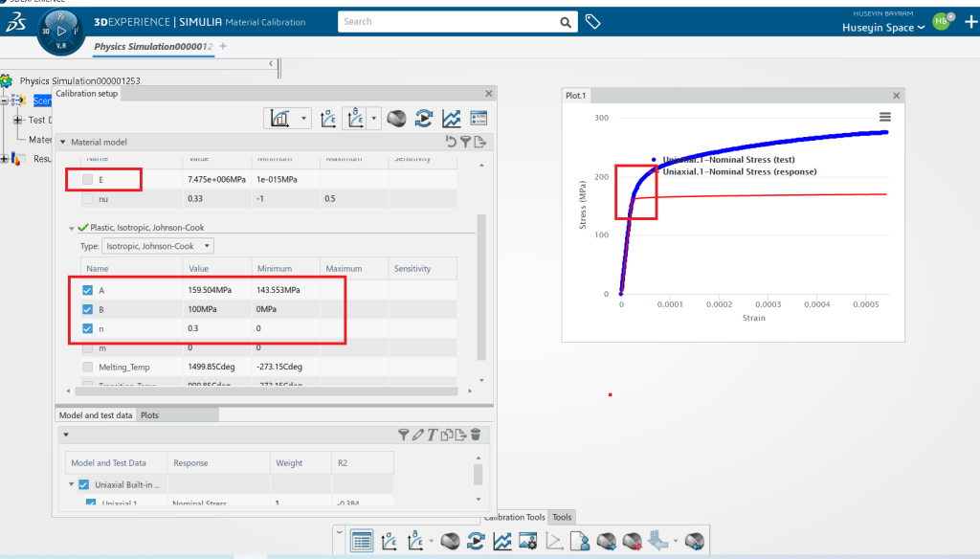The image size is (980, 559).
Task: Collapse the Material model section
Action: (x=63, y=142)
